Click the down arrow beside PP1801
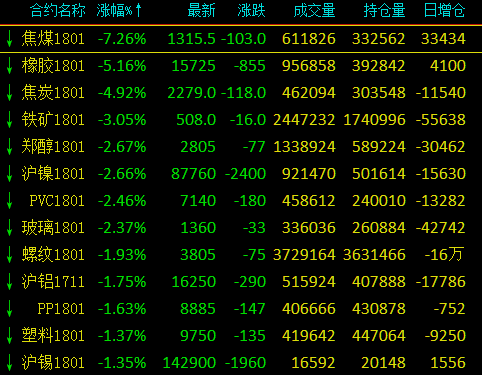Screen dimensions: 482x375 [x=10, y=309]
